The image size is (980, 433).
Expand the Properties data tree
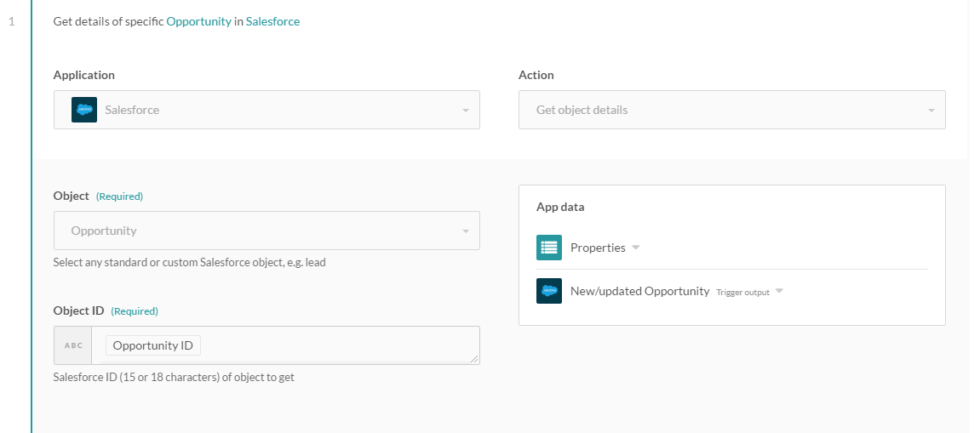pyautogui.click(x=636, y=248)
